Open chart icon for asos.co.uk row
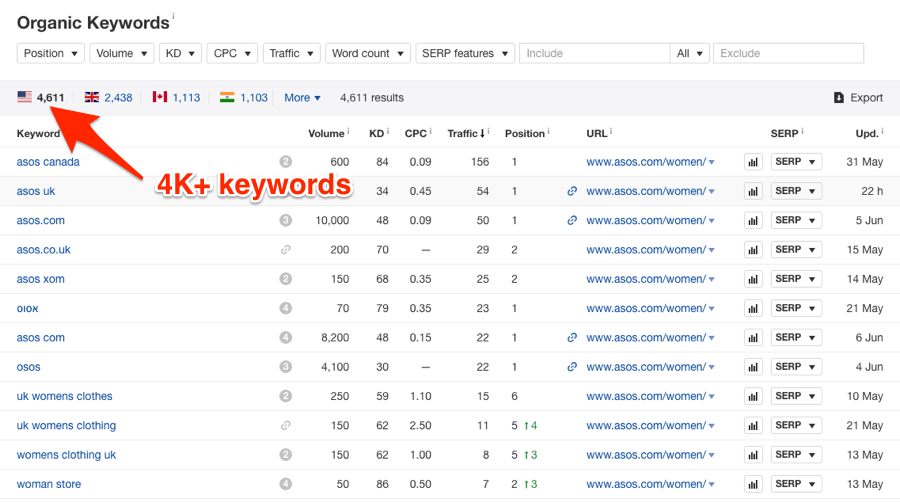The width and height of the screenshot is (900, 503). [753, 250]
